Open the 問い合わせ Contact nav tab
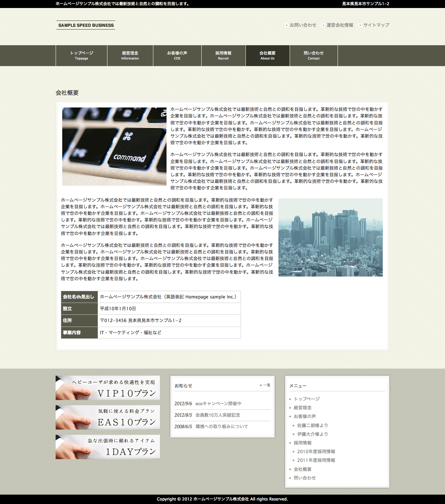The width and height of the screenshot is (445, 504). point(314,56)
